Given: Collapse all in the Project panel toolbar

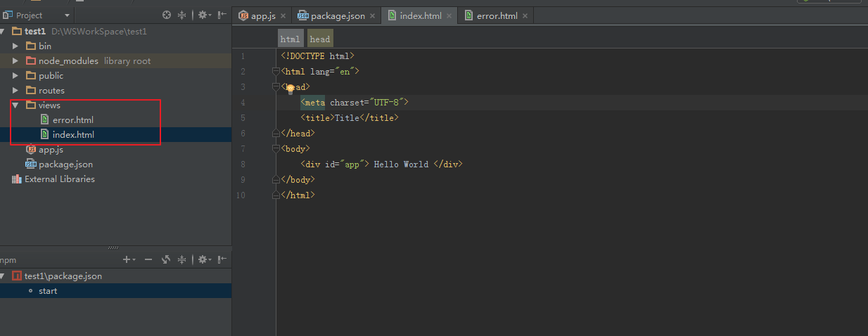Looking at the screenshot, I should pyautogui.click(x=182, y=15).
